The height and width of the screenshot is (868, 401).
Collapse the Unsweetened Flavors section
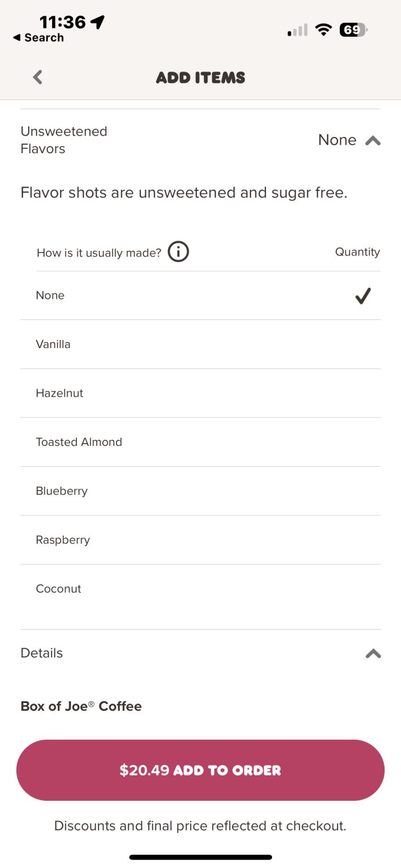(x=373, y=141)
